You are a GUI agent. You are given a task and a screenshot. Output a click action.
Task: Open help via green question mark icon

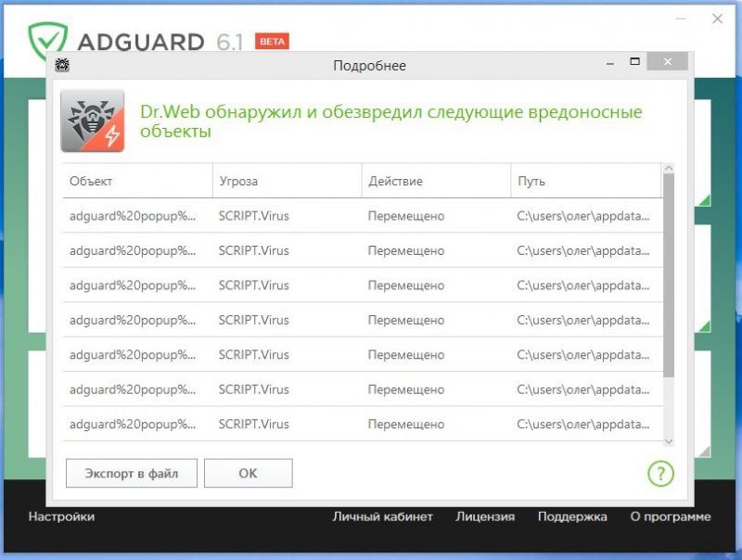660,474
